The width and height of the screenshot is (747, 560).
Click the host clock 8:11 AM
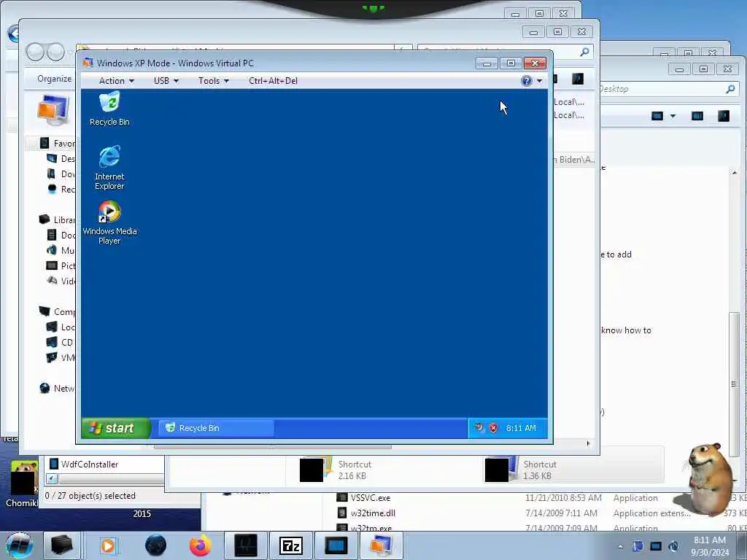coord(710,545)
